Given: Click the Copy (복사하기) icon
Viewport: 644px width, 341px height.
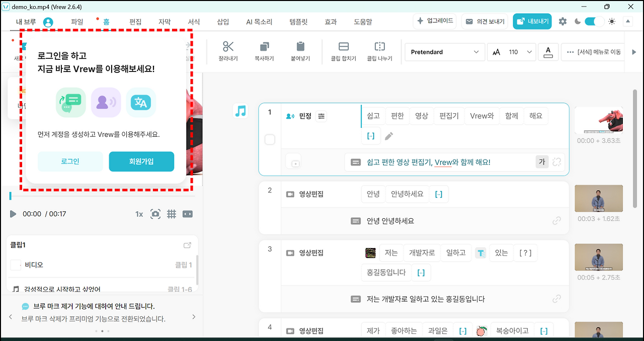Looking at the screenshot, I should 264,46.
